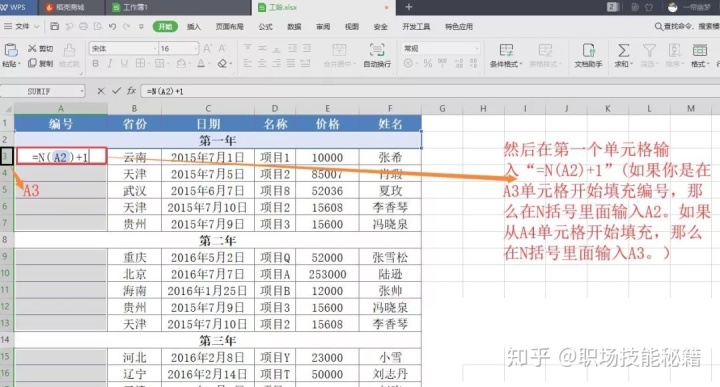
Task: Open the Developer Tools (开发工具) tab
Action: (x=416, y=27)
